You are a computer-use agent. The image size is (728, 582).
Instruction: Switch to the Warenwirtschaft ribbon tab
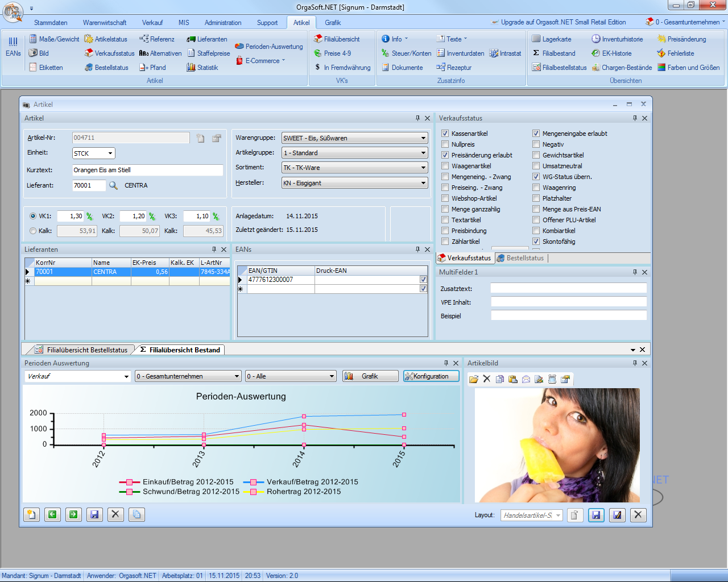pyautogui.click(x=105, y=23)
